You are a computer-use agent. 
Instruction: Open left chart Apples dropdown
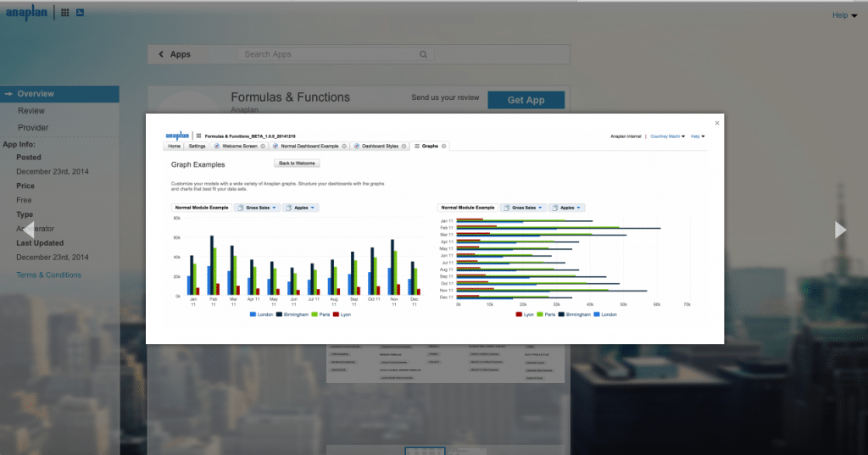[301, 208]
